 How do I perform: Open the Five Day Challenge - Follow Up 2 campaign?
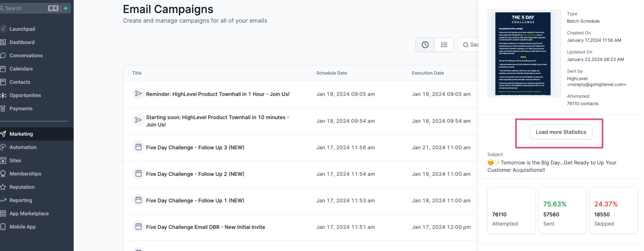click(x=195, y=174)
